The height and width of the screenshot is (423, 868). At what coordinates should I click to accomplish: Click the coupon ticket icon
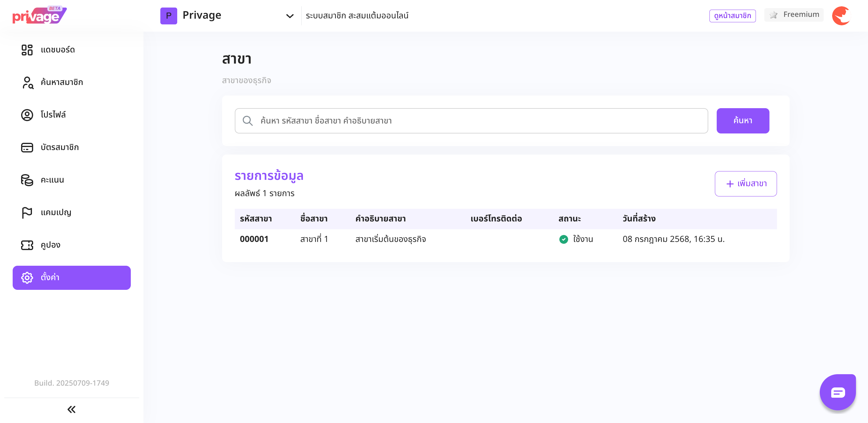[x=27, y=245]
